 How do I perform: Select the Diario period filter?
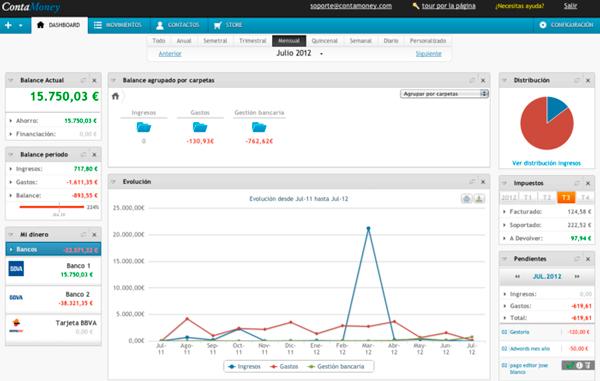click(391, 41)
